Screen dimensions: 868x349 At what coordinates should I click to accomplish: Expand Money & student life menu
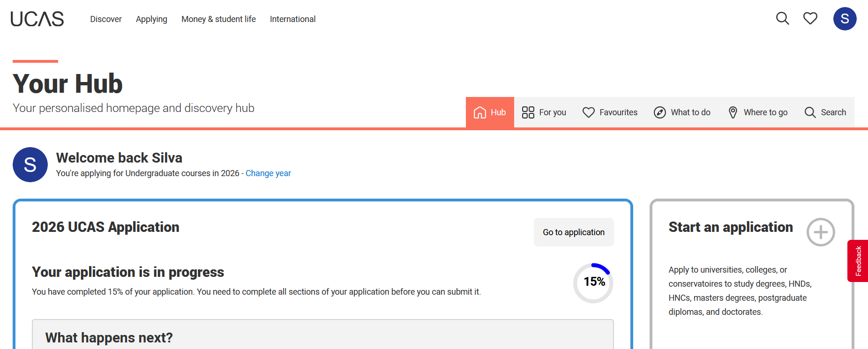(218, 19)
